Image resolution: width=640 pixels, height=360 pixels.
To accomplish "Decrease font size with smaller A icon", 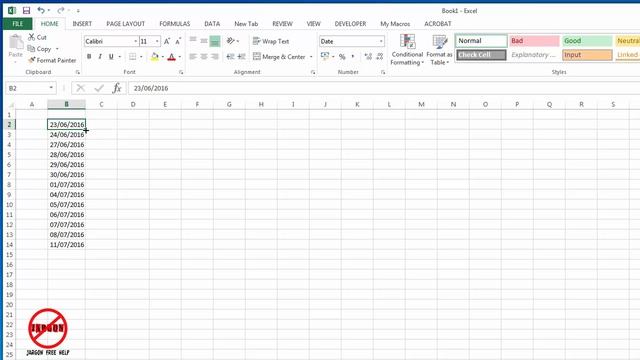I will tap(178, 41).
